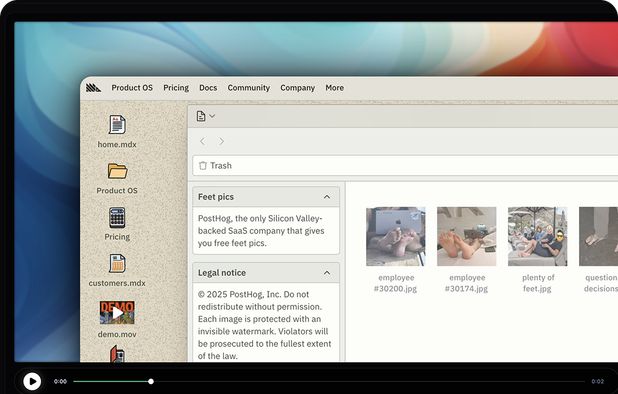Image resolution: width=618 pixels, height=394 pixels.
Task: Click the video player play button
Action: point(32,381)
